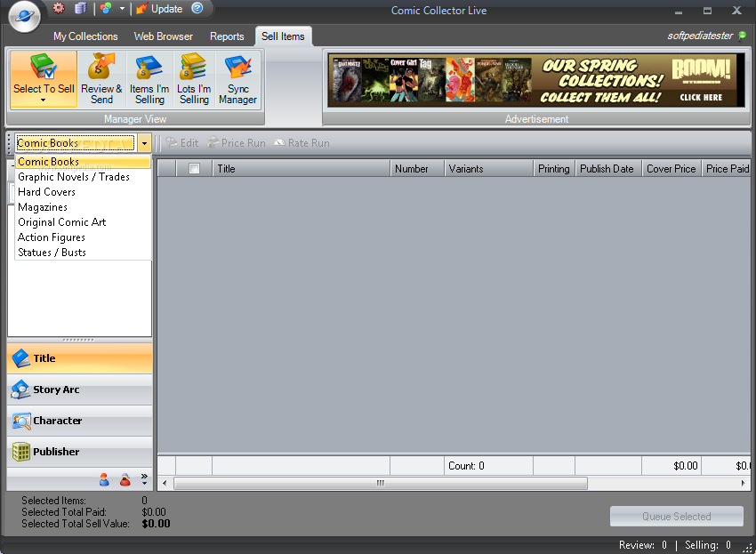Choose Graphic Novels / Trades option
Screen dimensions: 756x554
(84, 177)
